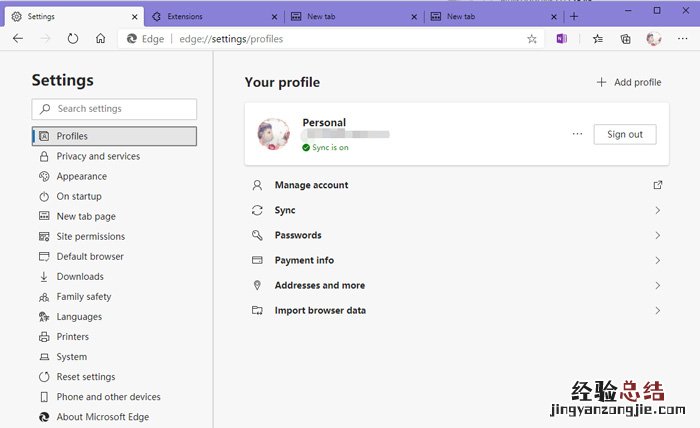The width and height of the screenshot is (700, 428).
Task: Switch to the Extensions tab
Action: point(210,16)
